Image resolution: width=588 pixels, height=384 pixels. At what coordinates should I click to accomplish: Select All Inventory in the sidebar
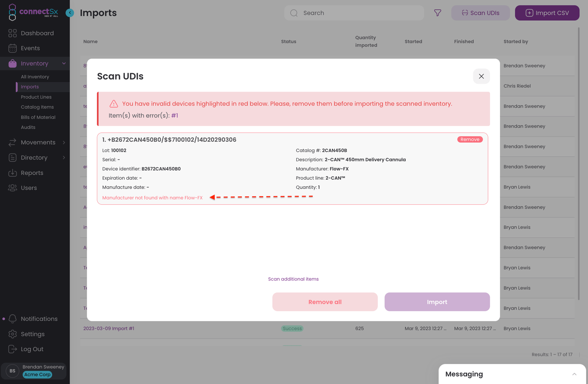coord(35,76)
